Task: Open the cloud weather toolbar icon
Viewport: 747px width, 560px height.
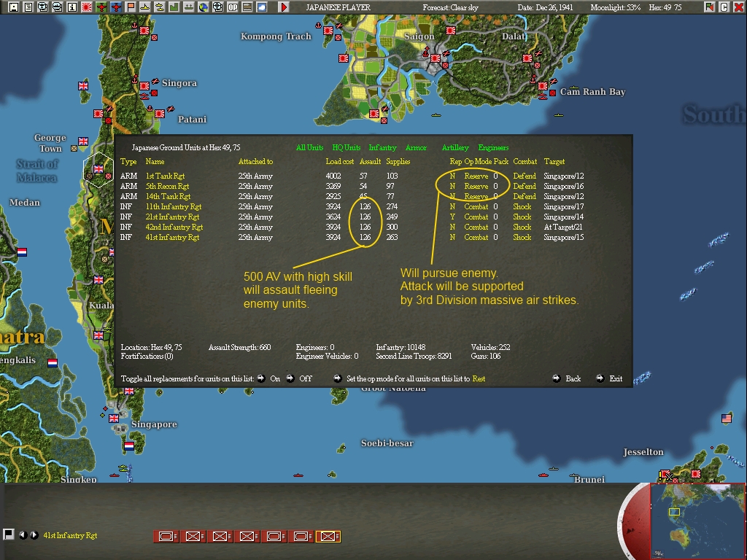Action: pyautogui.click(x=262, y=7)
